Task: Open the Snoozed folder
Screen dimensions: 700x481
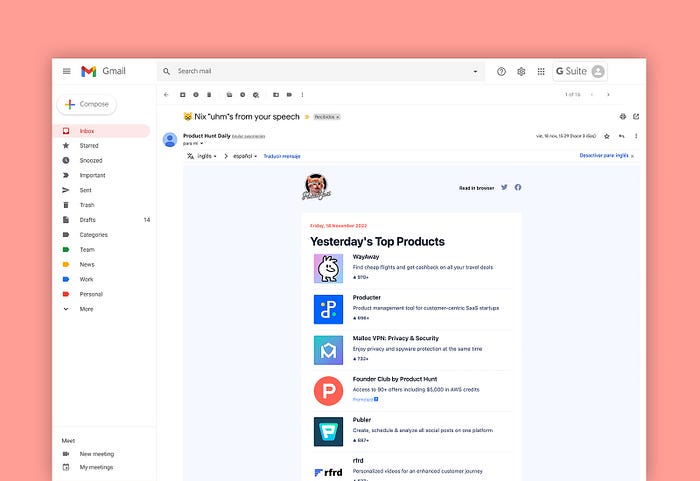Action: click(91, 160)
